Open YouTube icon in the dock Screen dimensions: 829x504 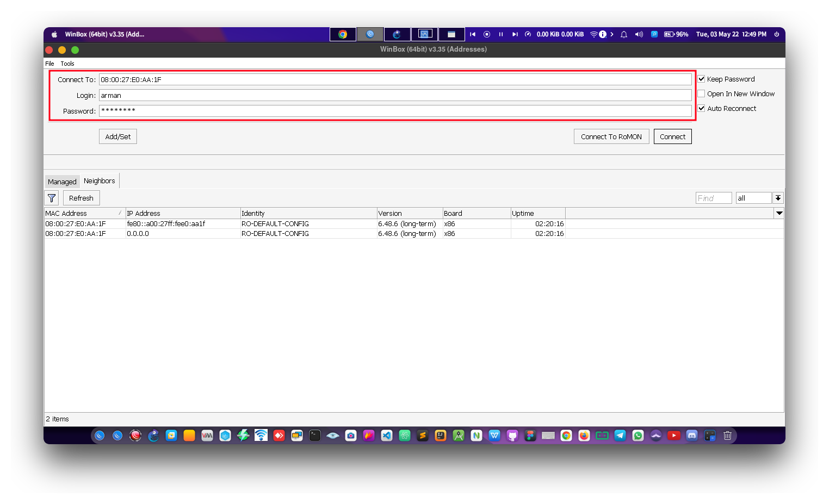674,435
